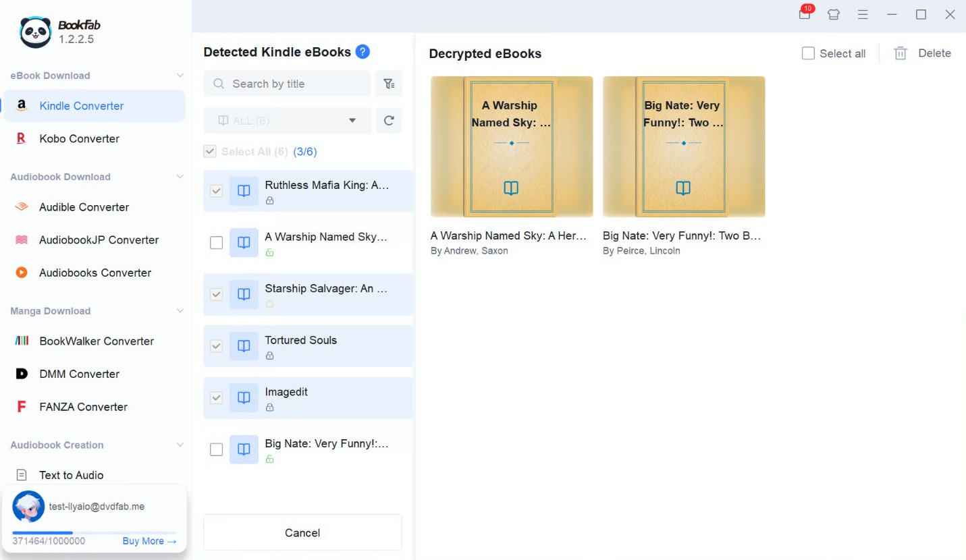The image size is (966, 560).
Task: Collapse the Audiobook Download section
Action: 180,176
